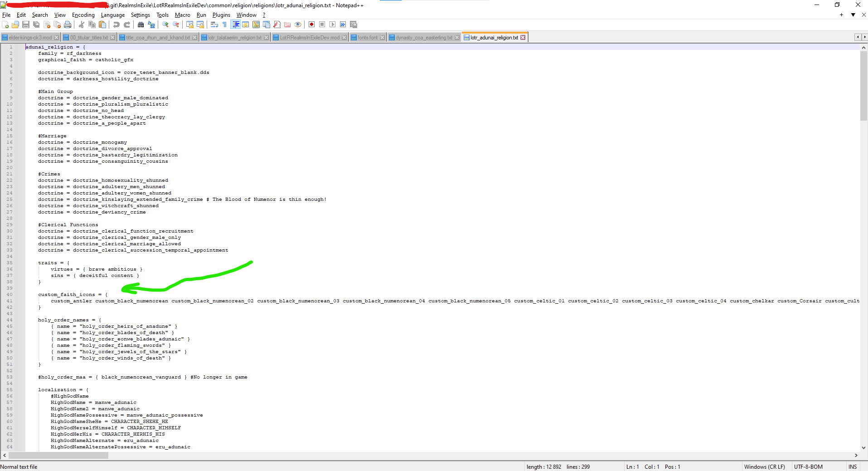Image resolution: width=868 pixels, height=471 pixels.
Task: Switch to the fonts.font tab
Action: point(367,38)
